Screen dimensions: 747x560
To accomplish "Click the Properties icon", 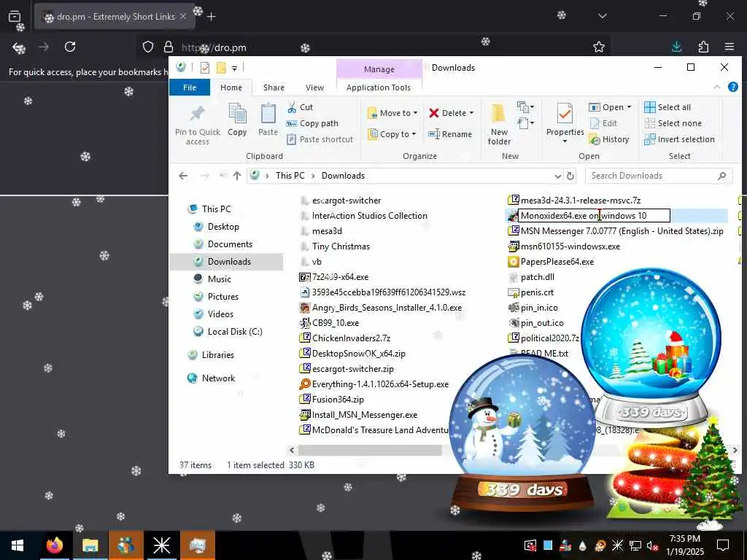I will click(565, 113).
